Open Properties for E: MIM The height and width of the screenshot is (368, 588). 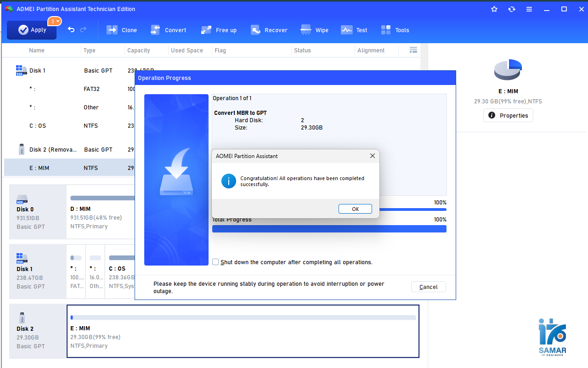(x=508, y=115)
